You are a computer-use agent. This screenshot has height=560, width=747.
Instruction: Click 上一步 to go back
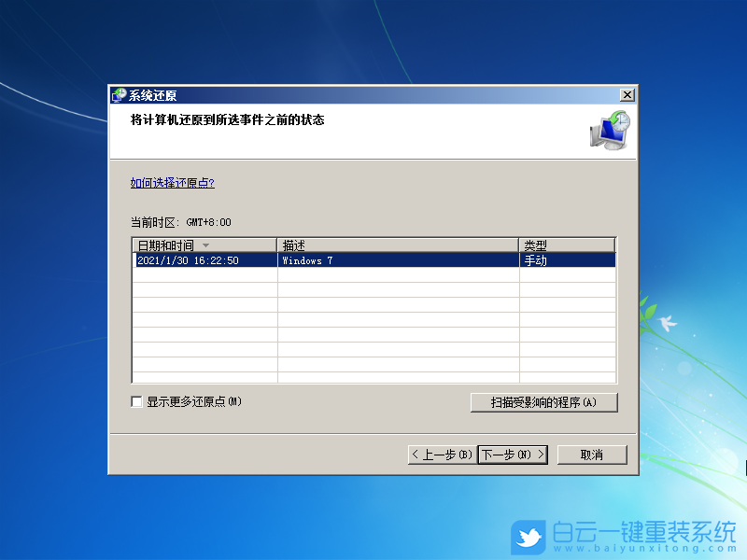tap(442, 455)
